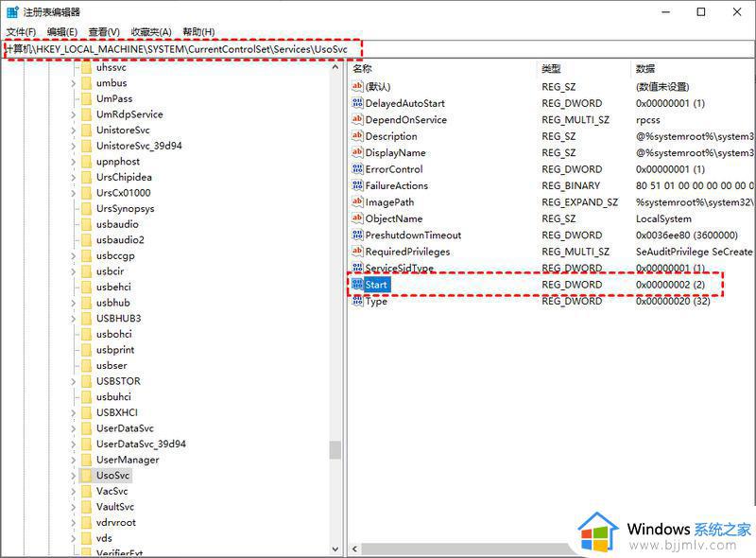This screenshot has height=558, width=756.
Task: Expand the UsoSvc tree node
Action: (74, 476)
